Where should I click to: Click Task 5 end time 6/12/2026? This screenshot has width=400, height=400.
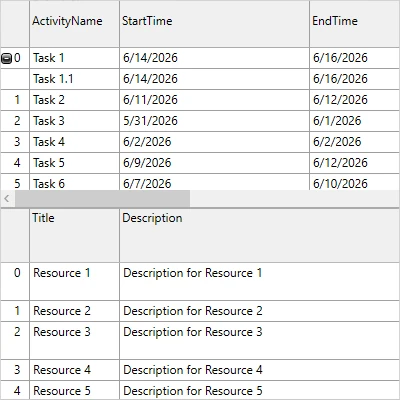(355, 163)
